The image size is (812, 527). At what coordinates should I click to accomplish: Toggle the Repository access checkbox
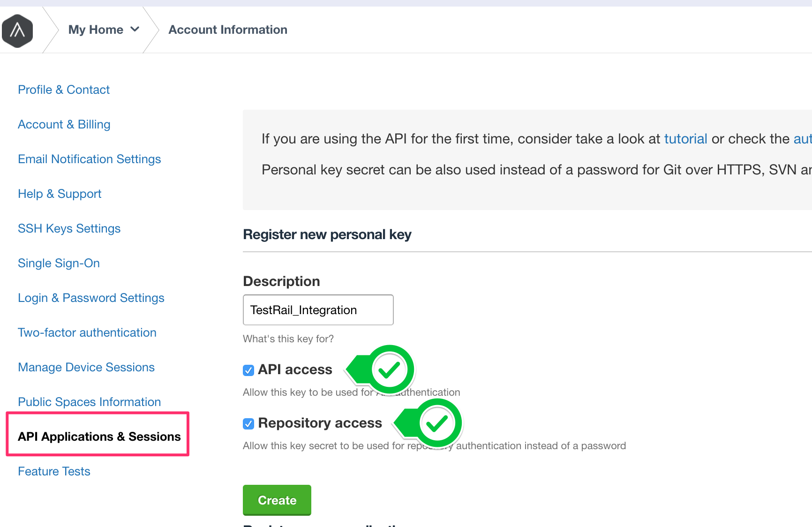pos(248,424)
